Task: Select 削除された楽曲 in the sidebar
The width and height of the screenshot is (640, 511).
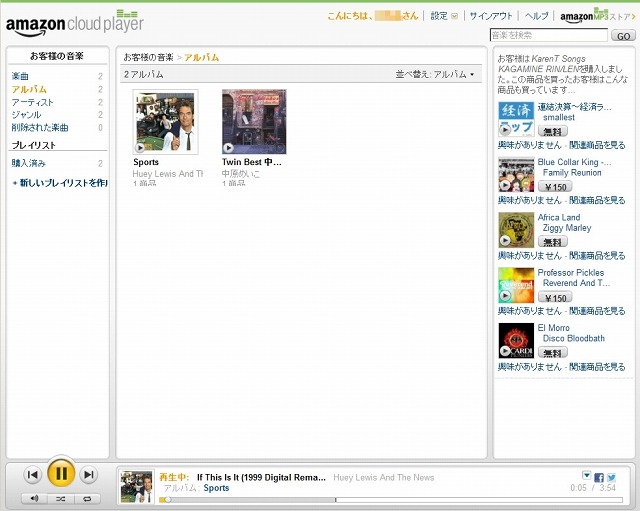Action: [40, 127]
